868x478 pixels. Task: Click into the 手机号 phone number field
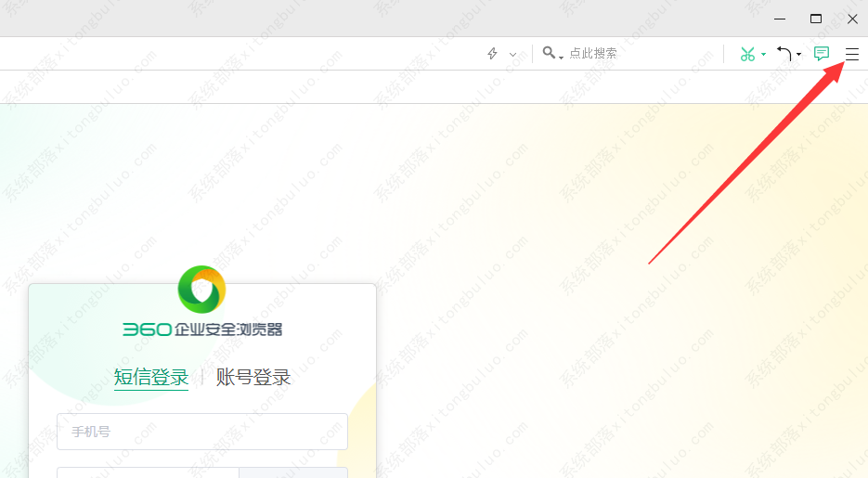click(202, 432)
